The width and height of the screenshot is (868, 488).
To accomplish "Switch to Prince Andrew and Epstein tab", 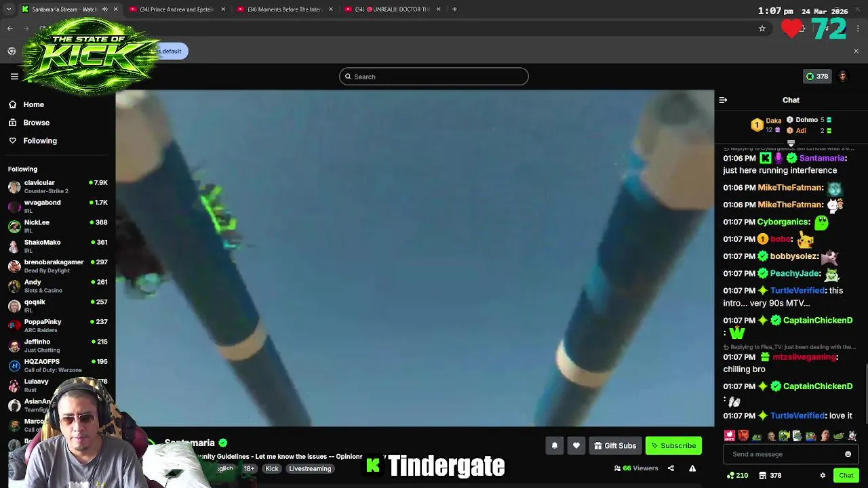I will (x=177, y=9).
